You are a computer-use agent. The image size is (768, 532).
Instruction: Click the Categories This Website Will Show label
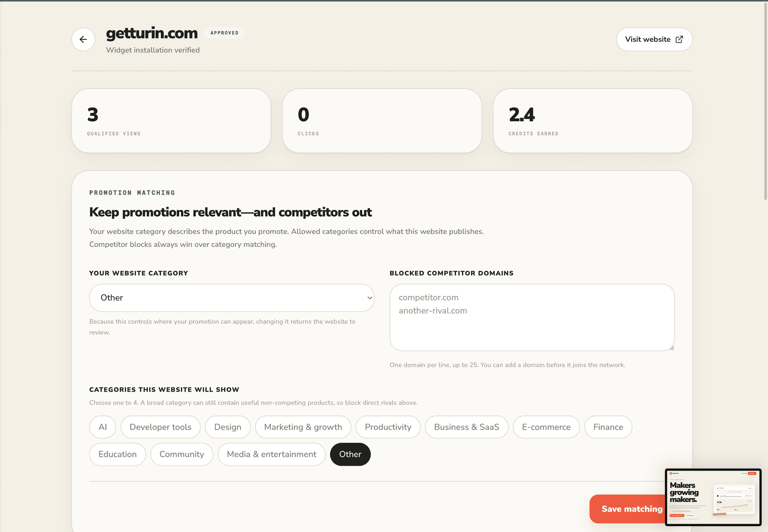(x=164, y=390)
